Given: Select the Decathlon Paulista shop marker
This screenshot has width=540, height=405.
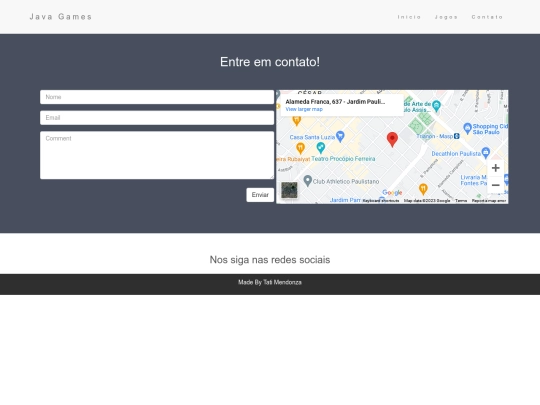Looking at the screenshot, I should tap(486, 152).
